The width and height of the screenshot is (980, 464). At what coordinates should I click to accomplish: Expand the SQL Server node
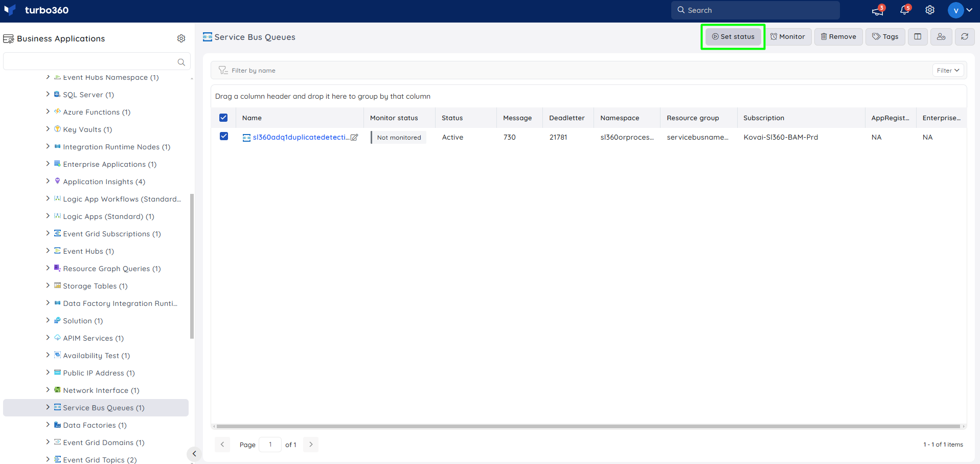pos(48,94)
